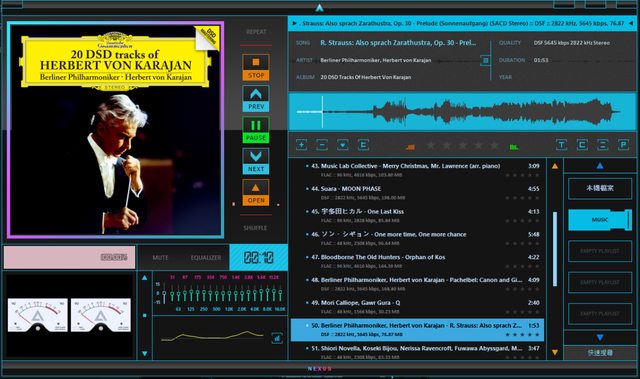This screenshot has width=640, height=379.
Task: Open the heart dropdown icon below waveform
Action: click(x=342, y=144)
